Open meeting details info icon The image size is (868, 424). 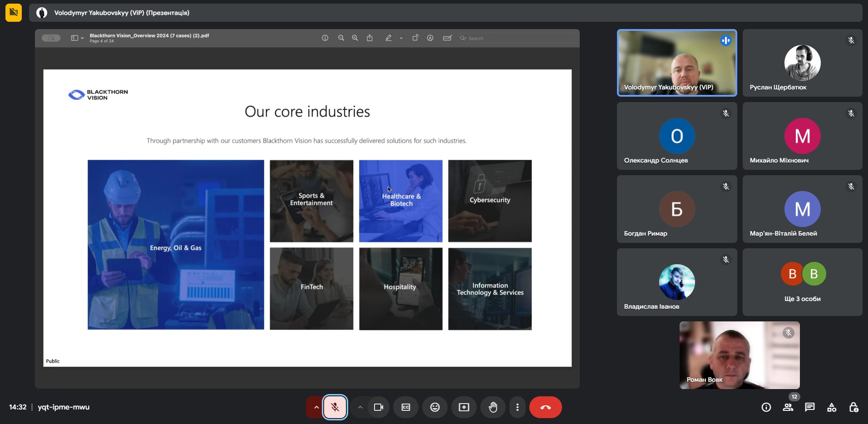pos(766,407)
